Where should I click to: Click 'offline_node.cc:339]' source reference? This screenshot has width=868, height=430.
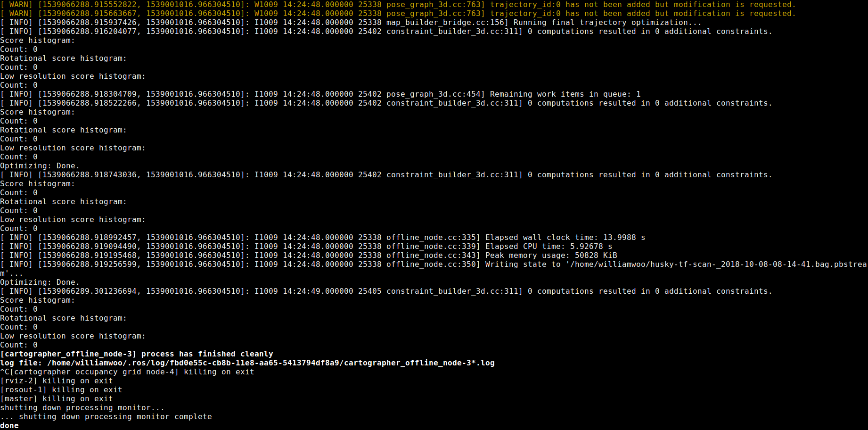point(434,247)
